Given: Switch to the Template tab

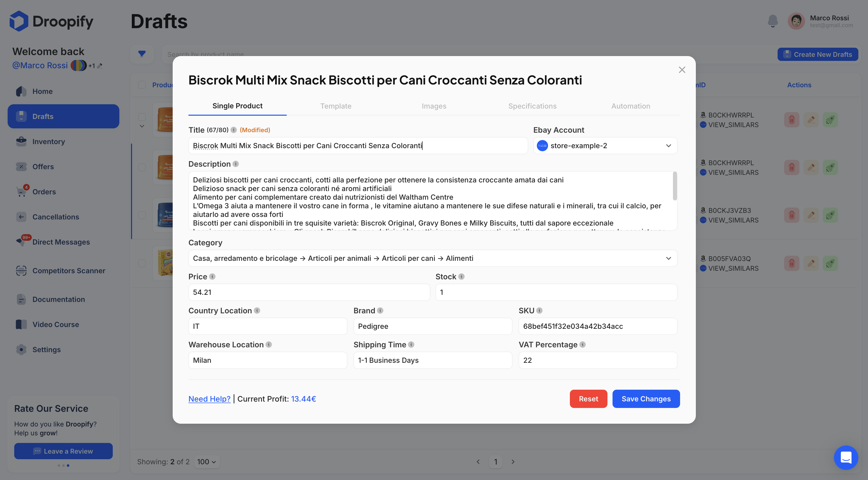Looking at the screenshot, I should pos(336,106).
